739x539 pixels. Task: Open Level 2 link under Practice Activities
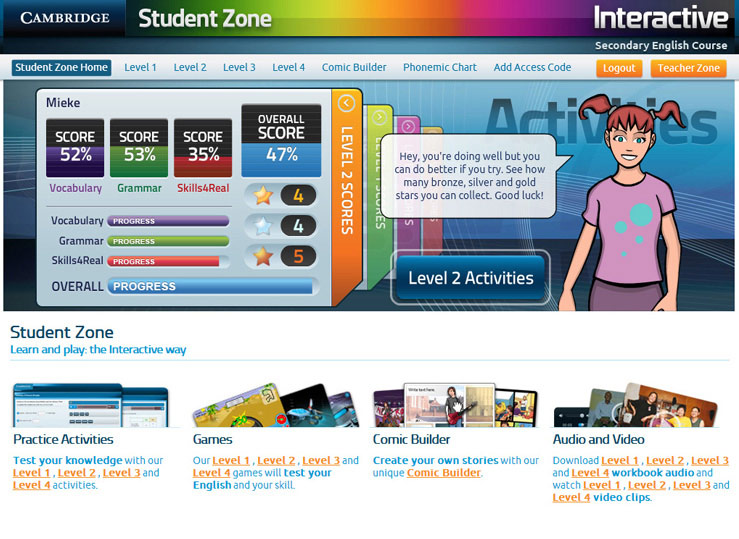[x=76, y=473]
